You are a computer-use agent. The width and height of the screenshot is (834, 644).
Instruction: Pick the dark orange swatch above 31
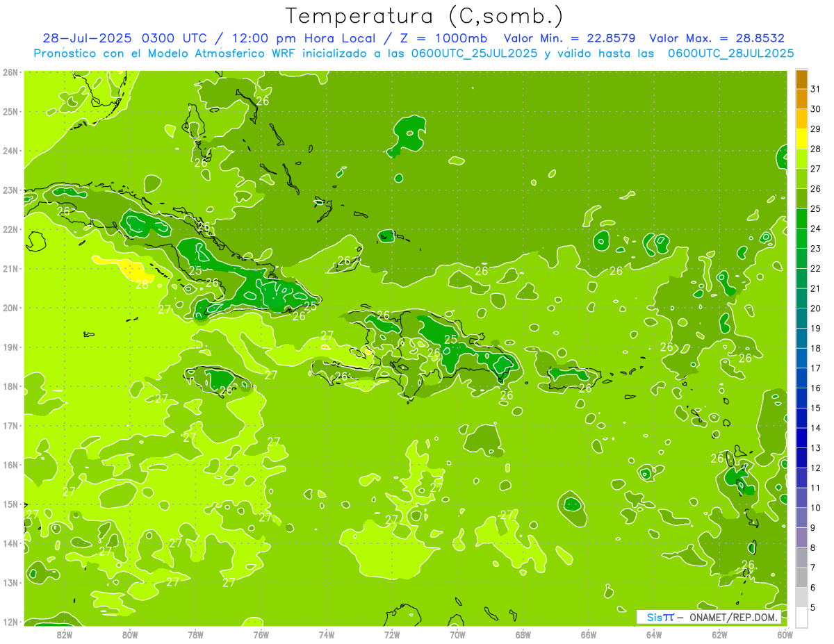[x=802, y=80]
